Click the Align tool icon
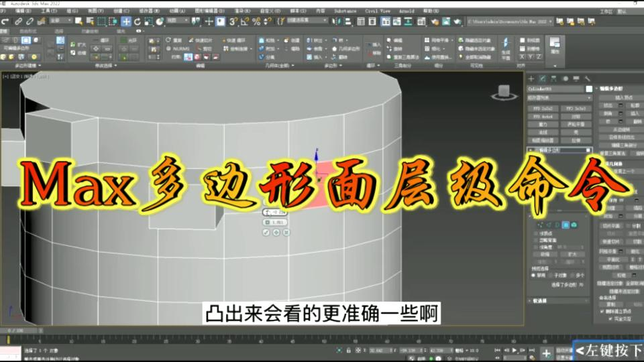 click(x=347, y=21)
